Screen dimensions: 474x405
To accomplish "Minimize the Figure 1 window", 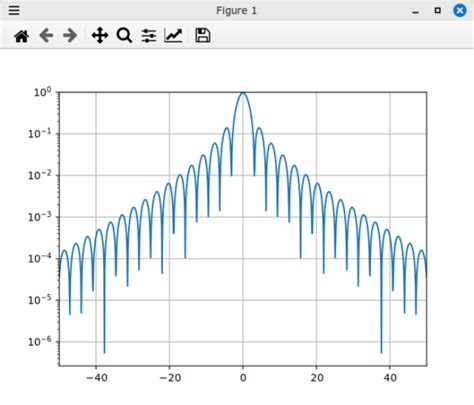I will [x=415, y=12].
